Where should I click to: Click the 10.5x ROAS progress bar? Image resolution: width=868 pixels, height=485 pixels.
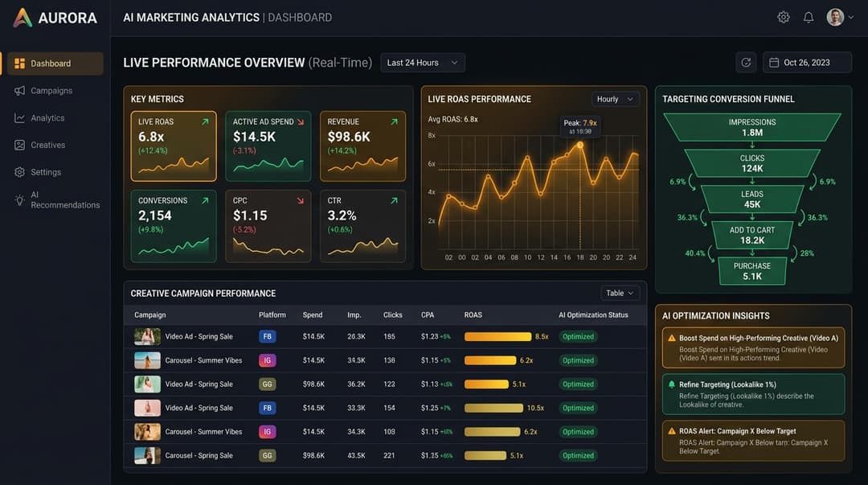[x=493, y=408]
